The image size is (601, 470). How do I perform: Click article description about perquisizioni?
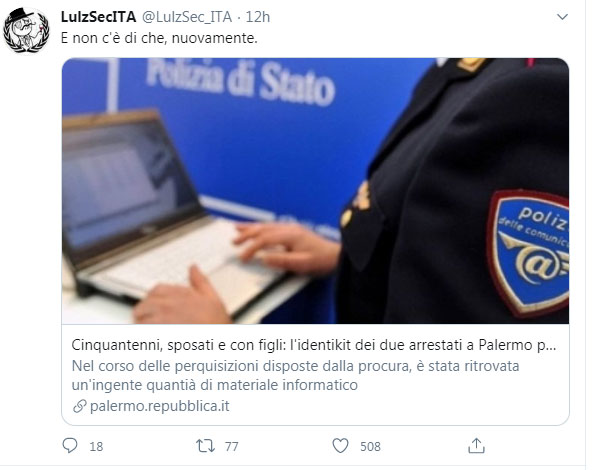coord(295,375)
